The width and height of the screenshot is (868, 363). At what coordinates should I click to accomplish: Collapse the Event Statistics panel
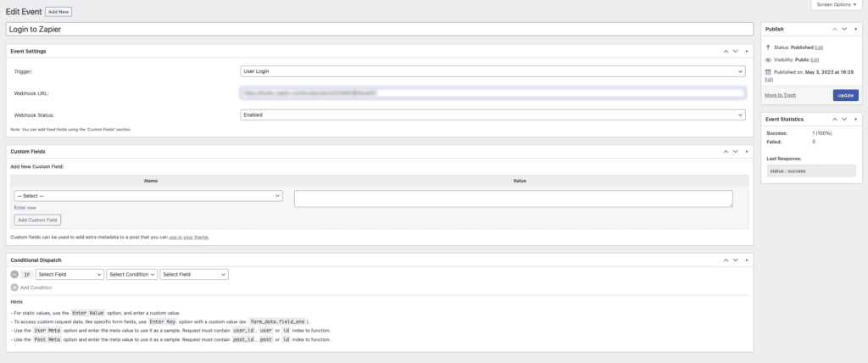[854, 119]
